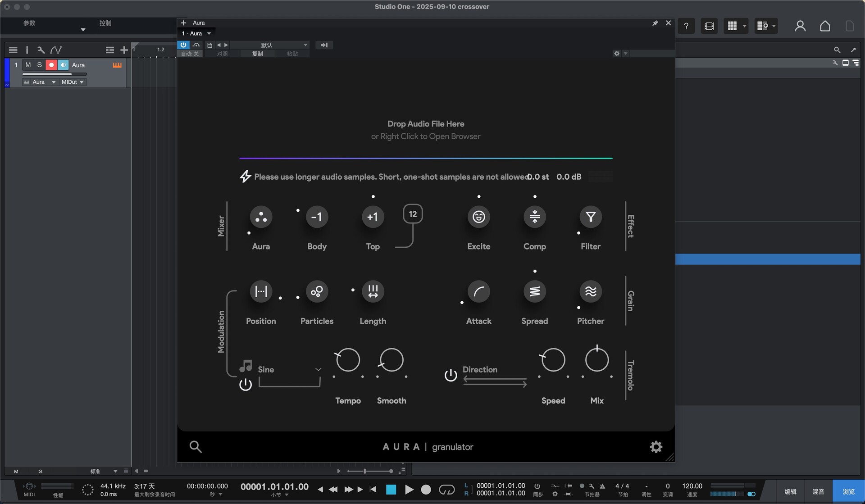Click the transport Play button
The height and width of the screenshot is (504, 865).
(x=409, y=490)
